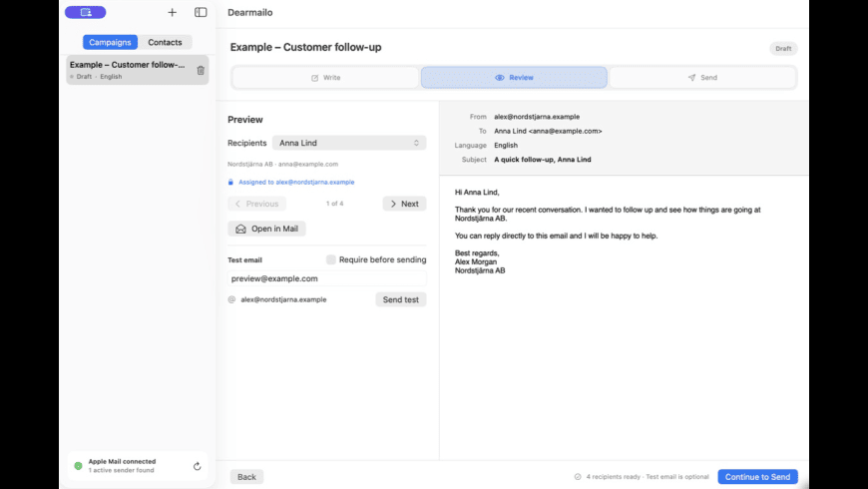This screenshot has height=489, width=868.
Task: Click the campaign title Example – Customer follow-up
Action: 305,47
